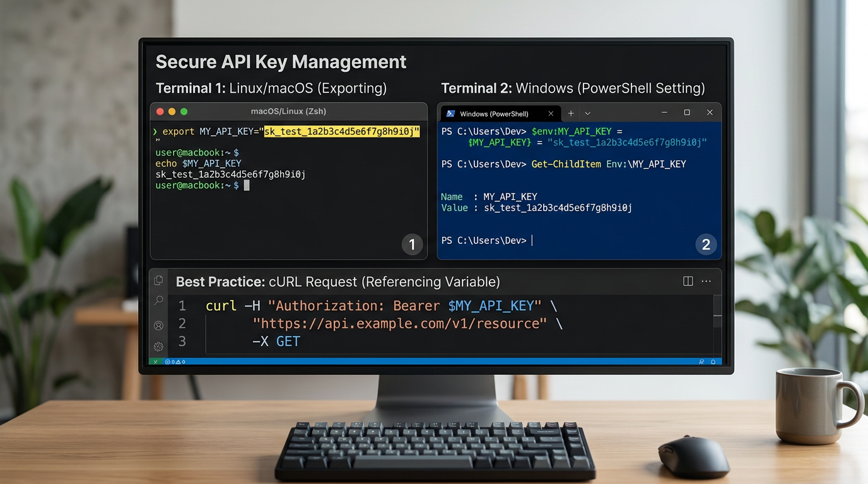Maximize the PowerShell window

click(x=687, y=113)
